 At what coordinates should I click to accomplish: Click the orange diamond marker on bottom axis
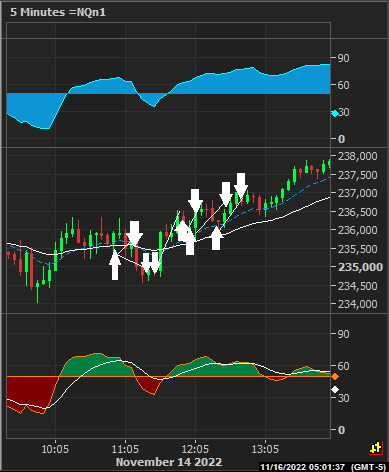(335, 377)
